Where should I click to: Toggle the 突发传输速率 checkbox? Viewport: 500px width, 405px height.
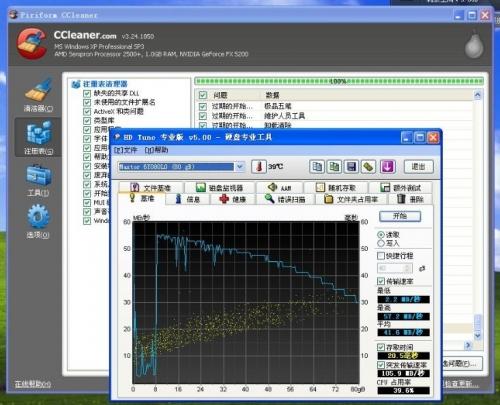point(381,365)
